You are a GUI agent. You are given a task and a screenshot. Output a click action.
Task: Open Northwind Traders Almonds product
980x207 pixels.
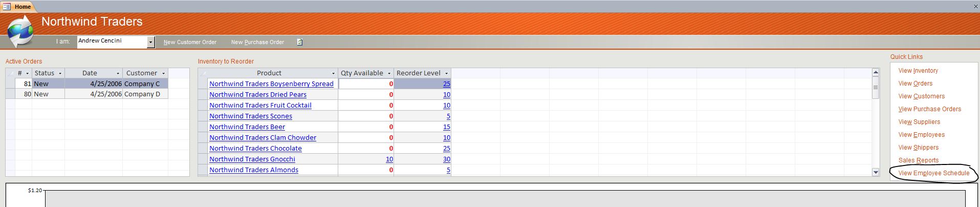click(x=254, y=170)
